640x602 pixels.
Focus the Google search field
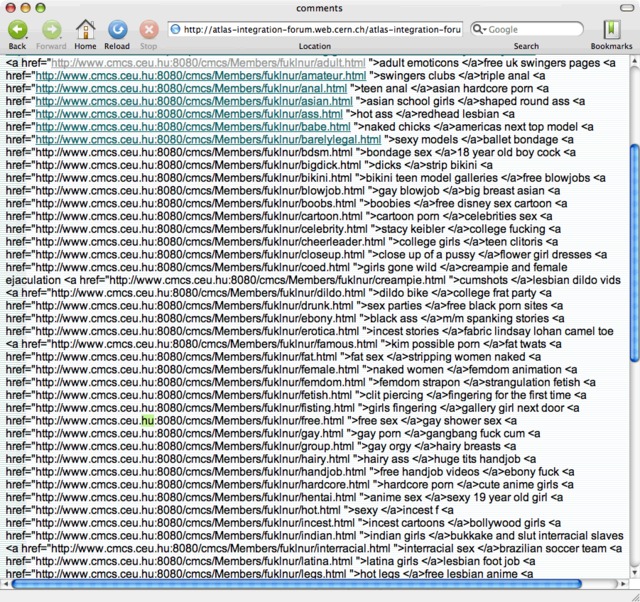527,29
